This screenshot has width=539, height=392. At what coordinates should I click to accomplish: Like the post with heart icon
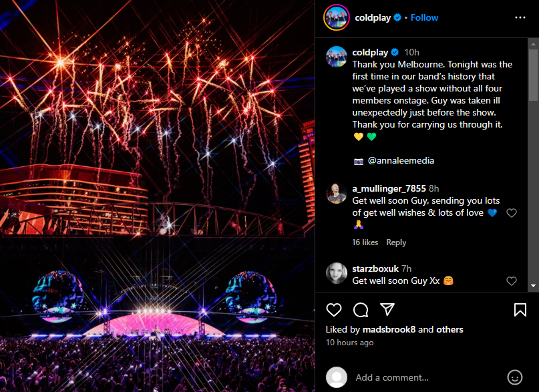(x=334, y=310)
